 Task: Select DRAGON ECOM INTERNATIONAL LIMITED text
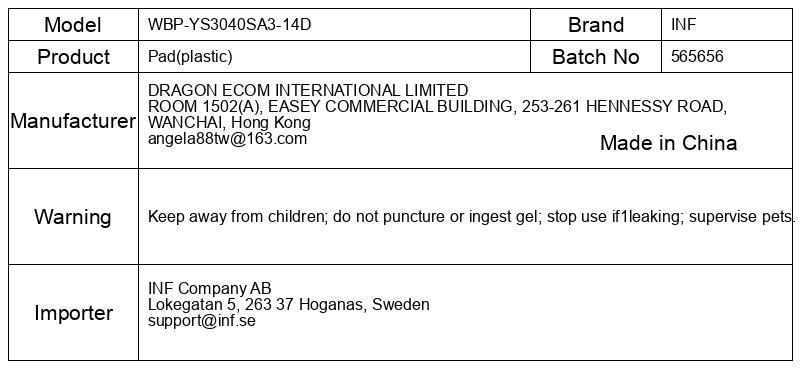(308, 90)
